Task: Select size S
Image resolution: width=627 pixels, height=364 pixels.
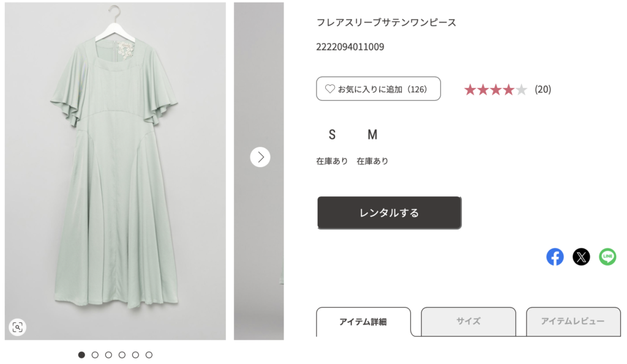Action: click(x=332, y=135)
